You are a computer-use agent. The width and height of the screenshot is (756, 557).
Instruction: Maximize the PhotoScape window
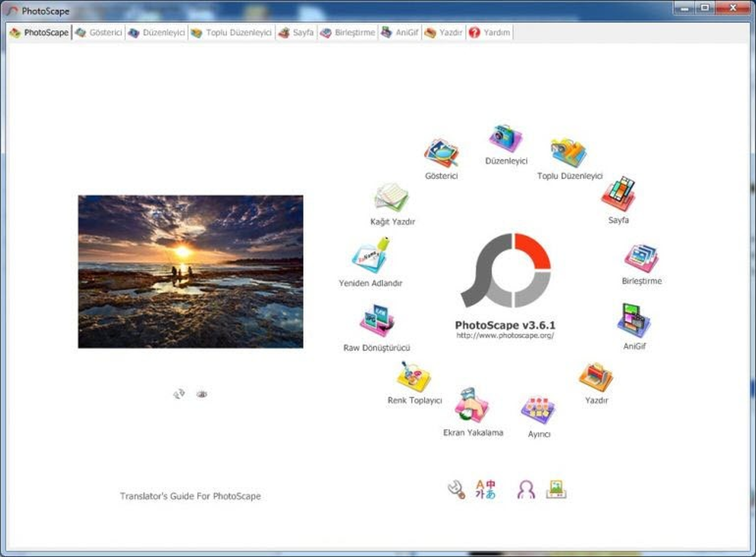click(x=704, y=7)
